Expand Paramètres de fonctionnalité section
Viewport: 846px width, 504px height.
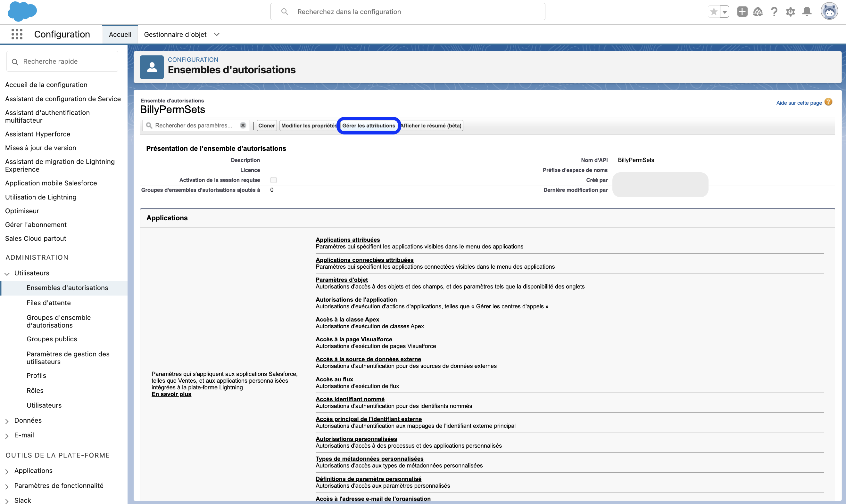coord(7,487)
